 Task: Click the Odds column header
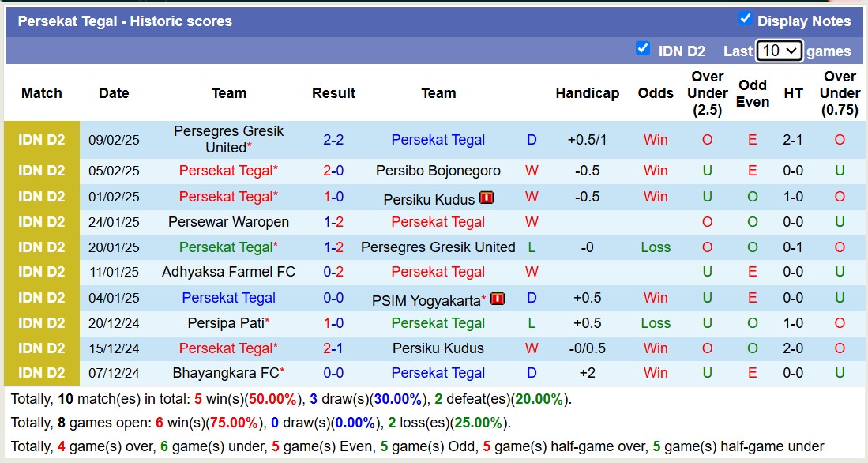(x=656, y=92)
